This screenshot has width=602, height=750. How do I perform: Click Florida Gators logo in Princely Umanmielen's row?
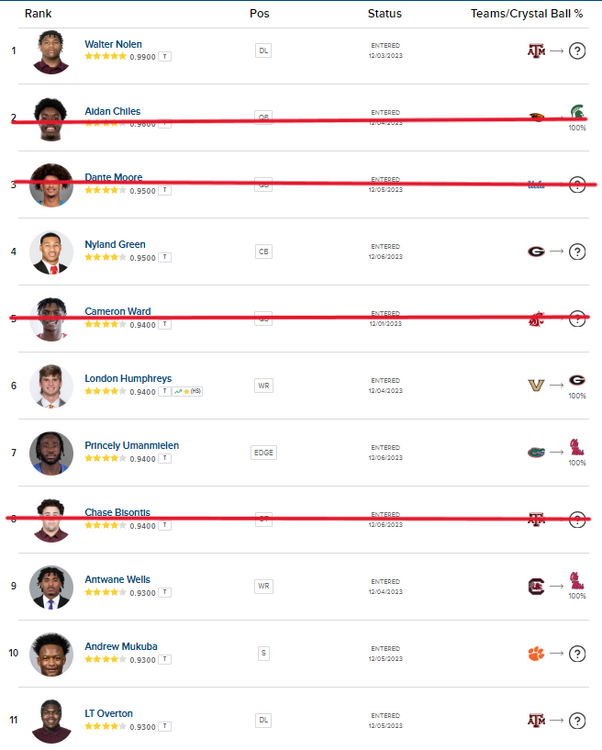click(x=536, y=452)
